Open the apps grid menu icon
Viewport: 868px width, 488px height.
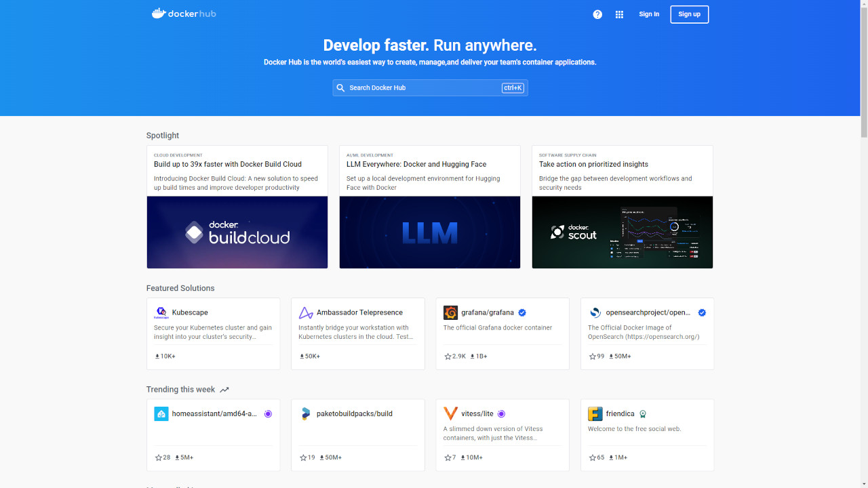click(x=619, y=14)
